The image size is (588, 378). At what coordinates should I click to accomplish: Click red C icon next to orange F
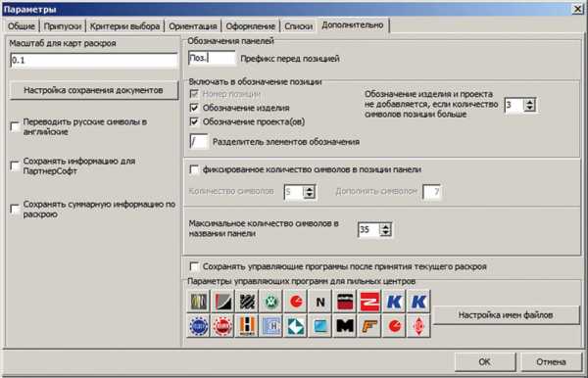point(394,325)
